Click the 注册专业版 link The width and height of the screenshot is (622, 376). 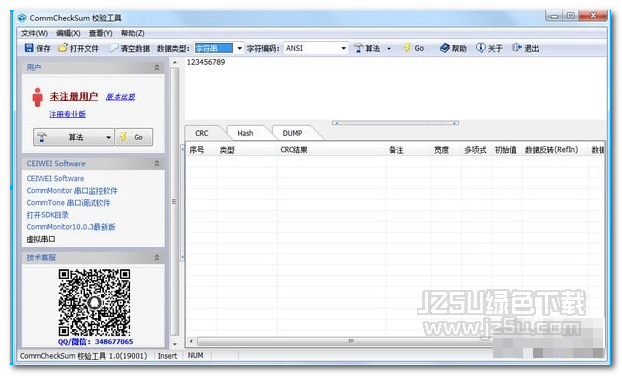coord(67,114)
